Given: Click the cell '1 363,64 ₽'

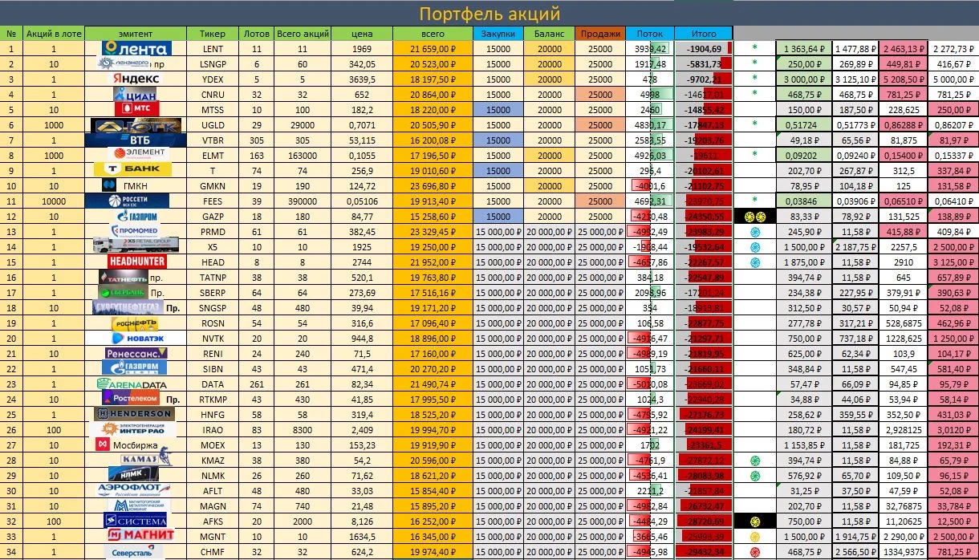Looking at the screenshot, I should tap(804, 49).
